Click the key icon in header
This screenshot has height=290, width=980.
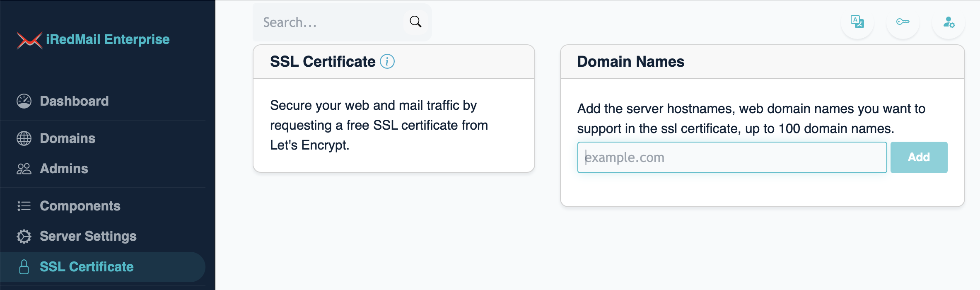click(903, 22)
